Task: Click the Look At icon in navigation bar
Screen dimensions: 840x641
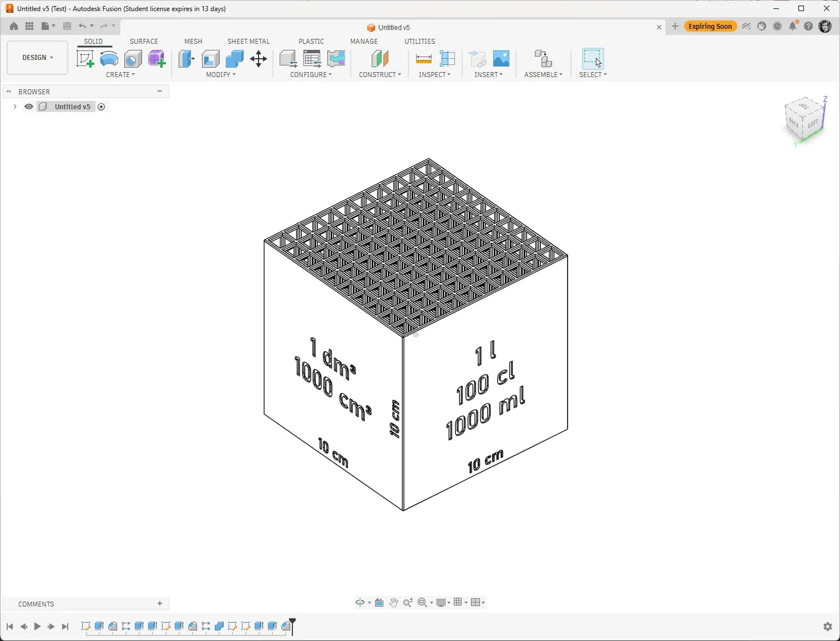Action: click(x=379, y=603)
